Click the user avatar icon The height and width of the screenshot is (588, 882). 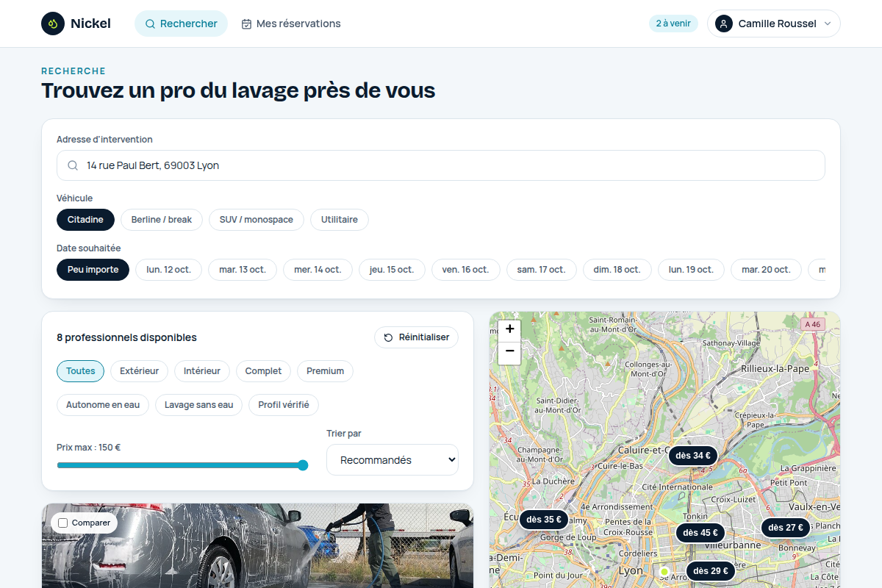[724, 24]
